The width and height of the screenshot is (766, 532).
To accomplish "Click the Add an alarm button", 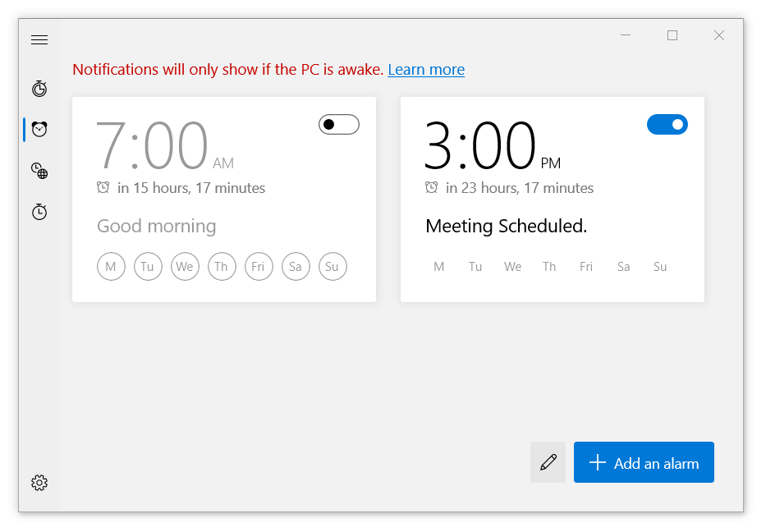I will pyautogui.click(x=644, y=462).
